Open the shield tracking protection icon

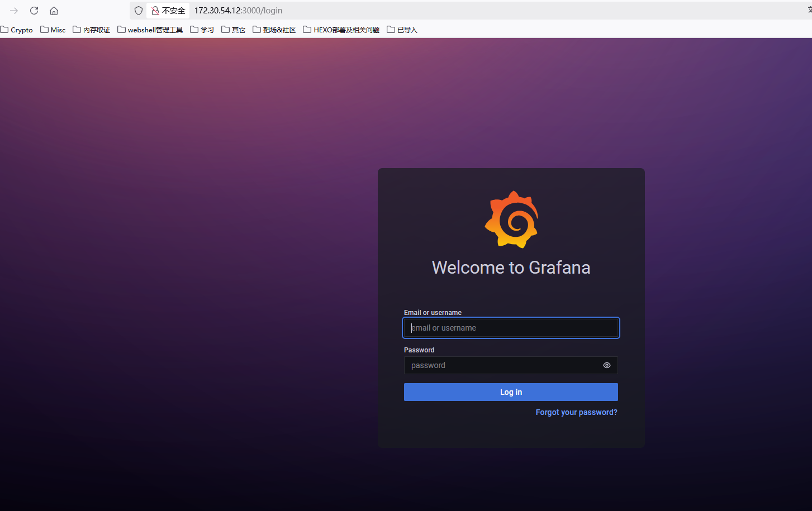[x=139, y=11]
